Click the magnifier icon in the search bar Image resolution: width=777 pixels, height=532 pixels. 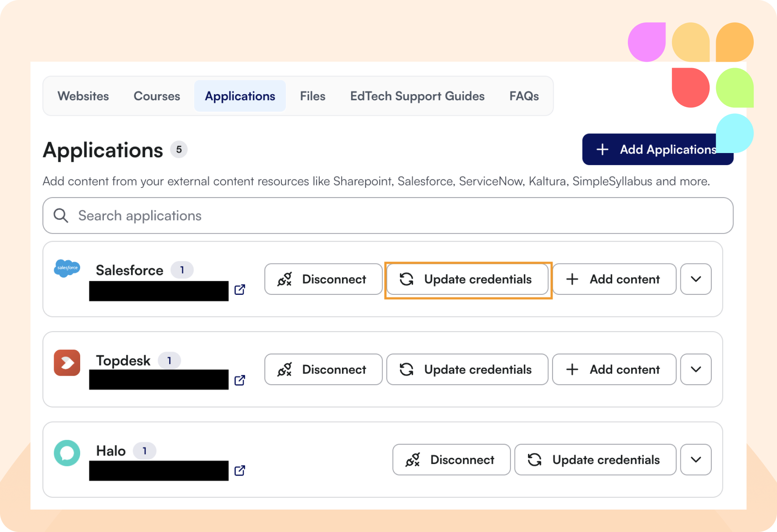coord(61,216)
